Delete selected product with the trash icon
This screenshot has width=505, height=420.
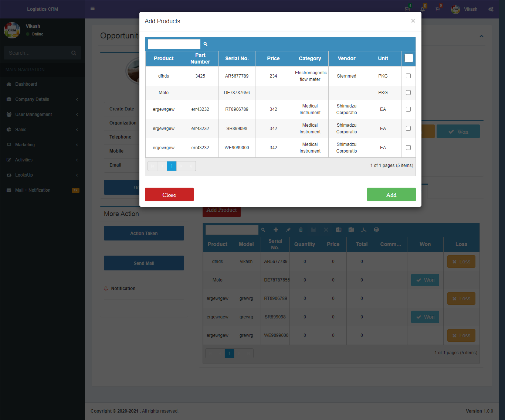pyautogui.click(x=301, y=229)
